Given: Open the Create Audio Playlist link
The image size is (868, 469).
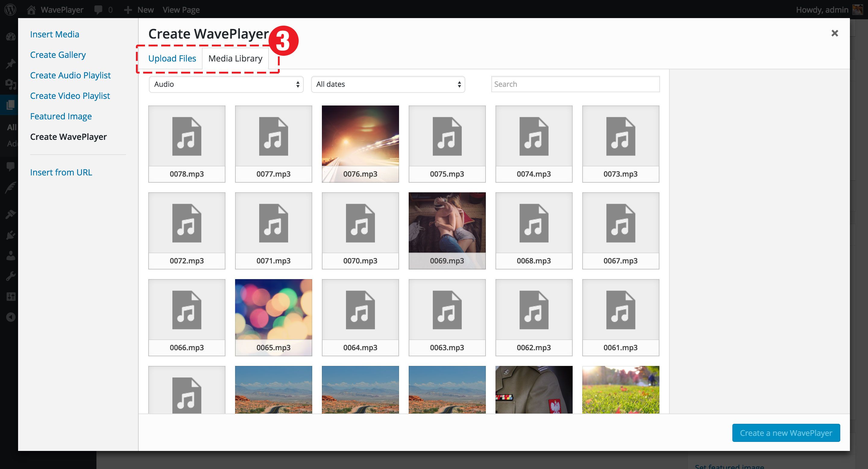Looking at the screenshot, I should click(x=70, y=75).
